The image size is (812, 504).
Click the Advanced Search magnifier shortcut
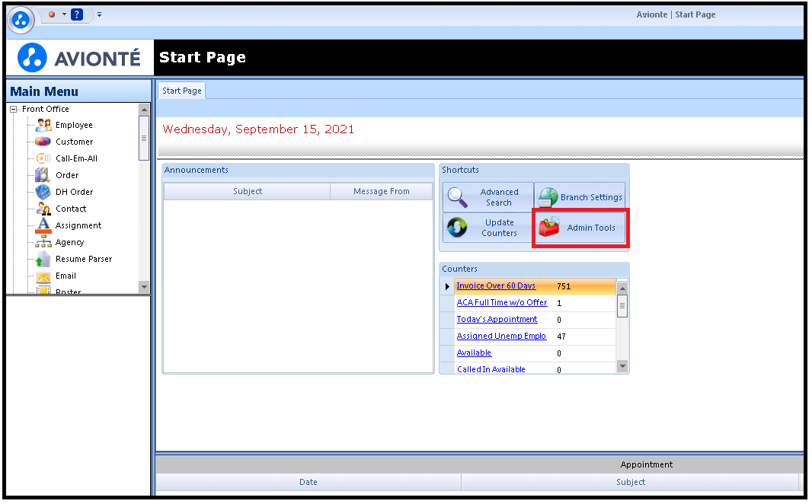coord(488,197)
